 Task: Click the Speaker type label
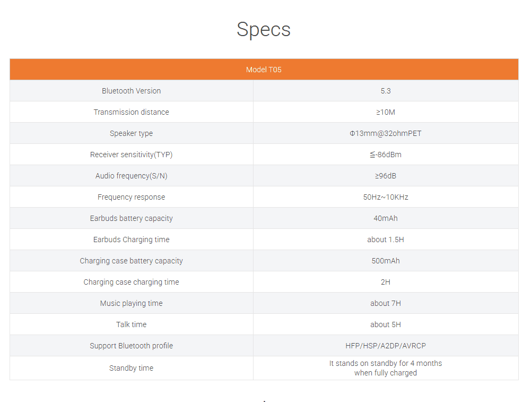point(132,133)
